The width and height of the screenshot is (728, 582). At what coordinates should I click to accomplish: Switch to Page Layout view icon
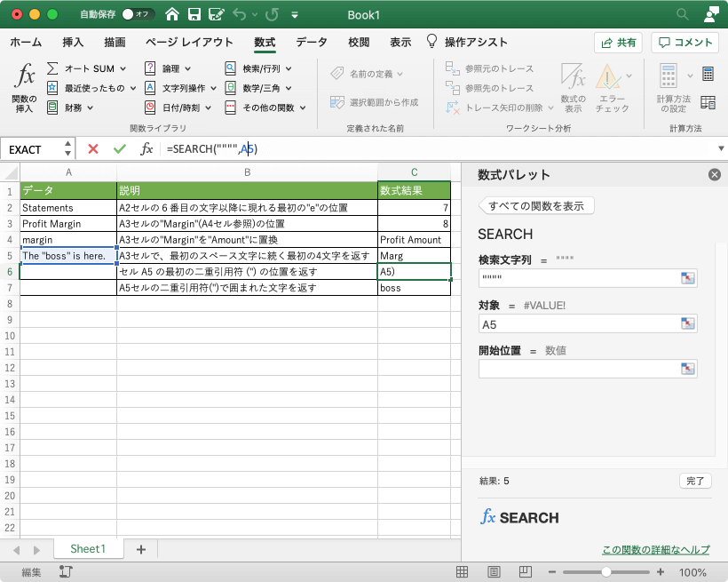click(x=494, y=571)
